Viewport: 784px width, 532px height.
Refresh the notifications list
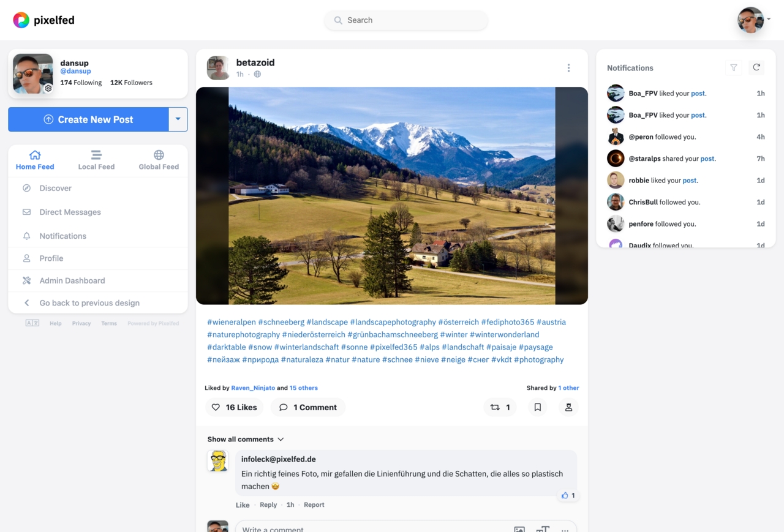(x=756, y=68)
